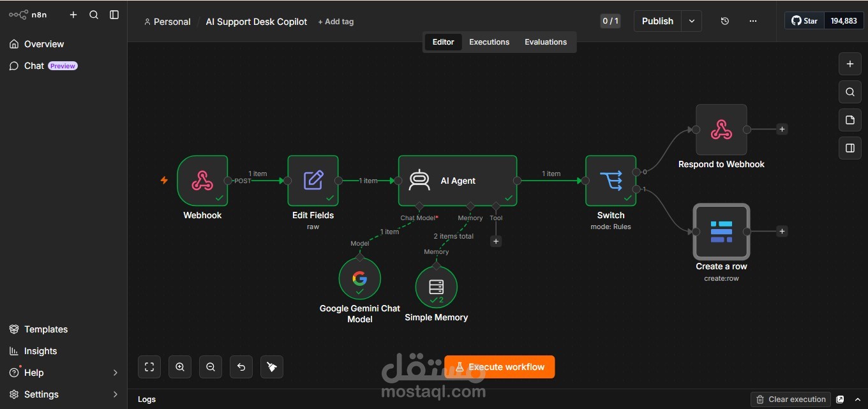Select workflow name AI Support Desk Copilot

click(x=257, y=22)
